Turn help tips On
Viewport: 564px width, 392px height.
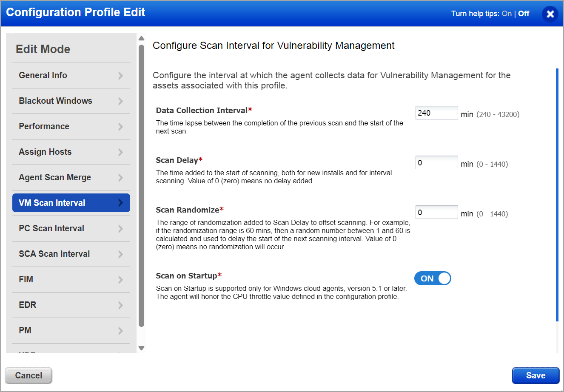coord(506,14)
